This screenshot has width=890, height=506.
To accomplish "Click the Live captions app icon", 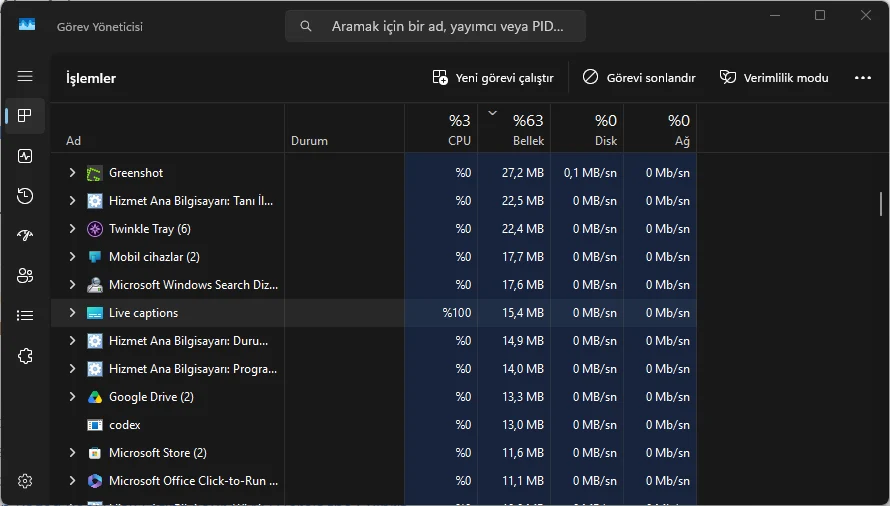I will tap(95, 313).
